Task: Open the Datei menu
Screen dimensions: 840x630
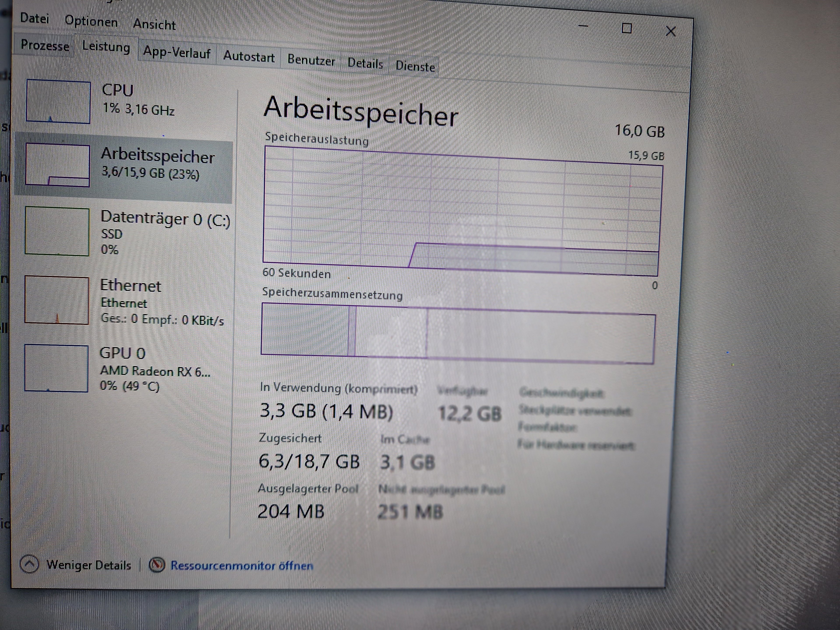Action: [34, 18]
